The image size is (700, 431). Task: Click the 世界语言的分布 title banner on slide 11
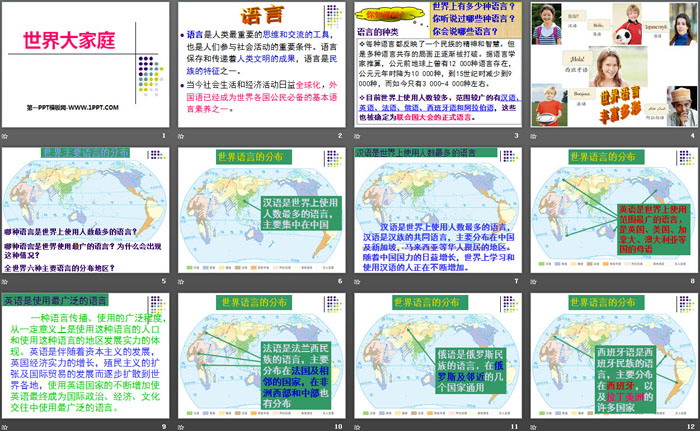click(438, 301)
